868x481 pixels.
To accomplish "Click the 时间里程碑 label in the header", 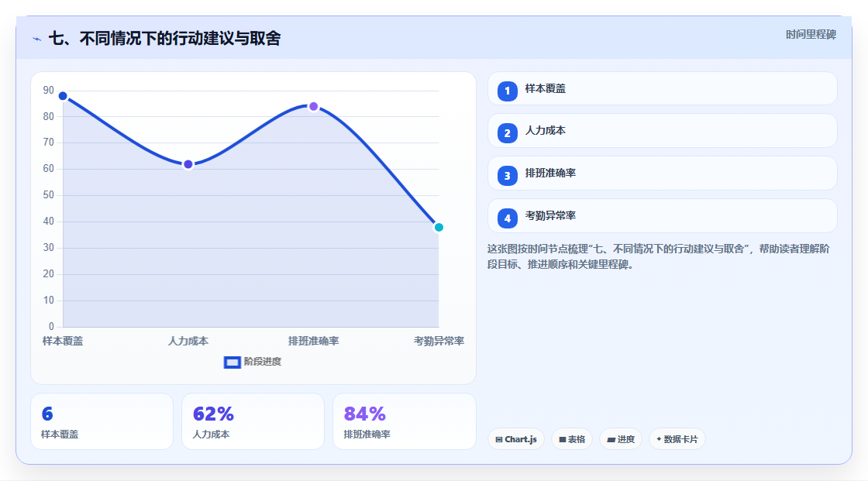I will coord(811,35).
